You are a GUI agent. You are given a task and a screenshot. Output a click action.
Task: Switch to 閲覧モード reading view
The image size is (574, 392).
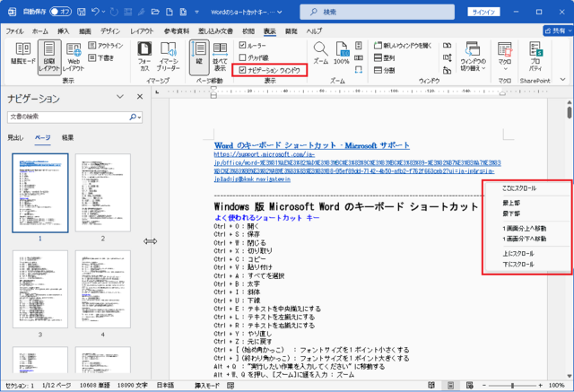[23, 54]
